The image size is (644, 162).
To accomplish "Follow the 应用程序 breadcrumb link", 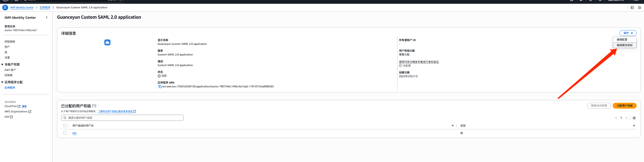I will pos(45,8).
